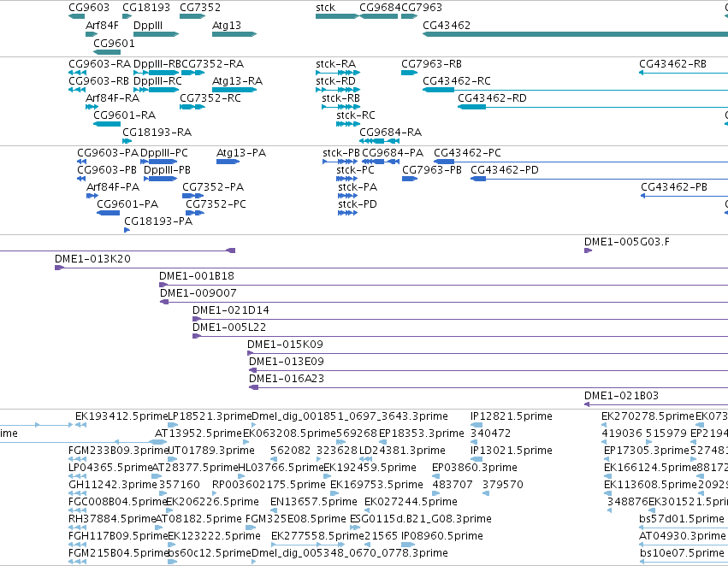The image size is (728, 566).
Task: Click the DME1-009O07 clone label
Action: tap(198, 293)
